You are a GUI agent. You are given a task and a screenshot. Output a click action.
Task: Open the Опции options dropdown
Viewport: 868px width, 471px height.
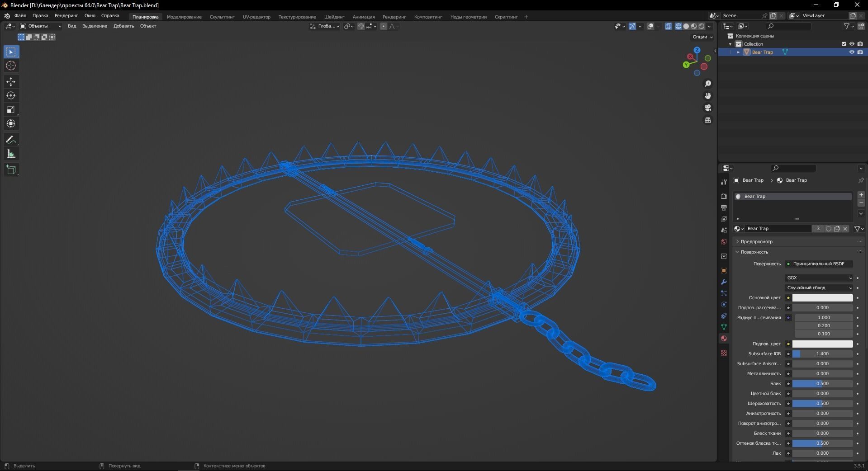click(x=702, y=37)
